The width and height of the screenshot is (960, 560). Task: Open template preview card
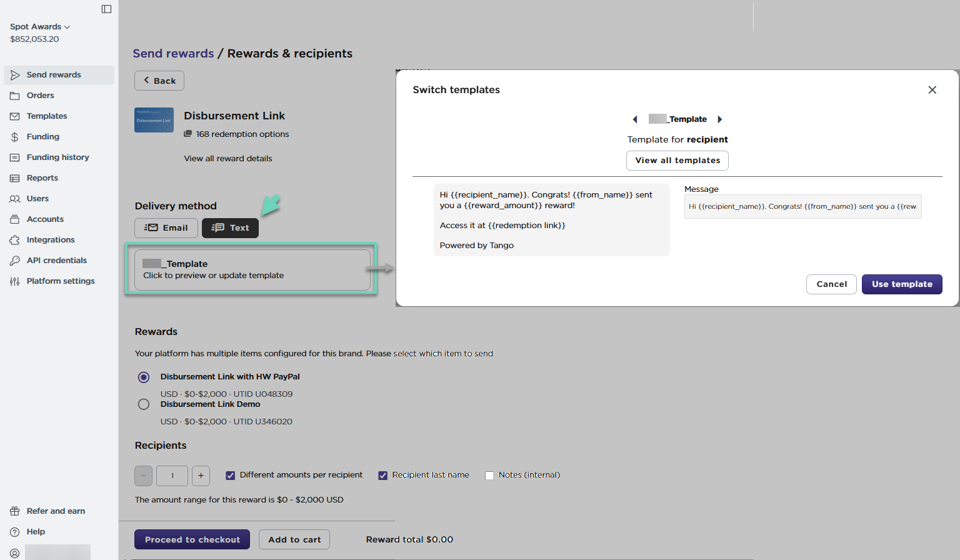point(252,269)
